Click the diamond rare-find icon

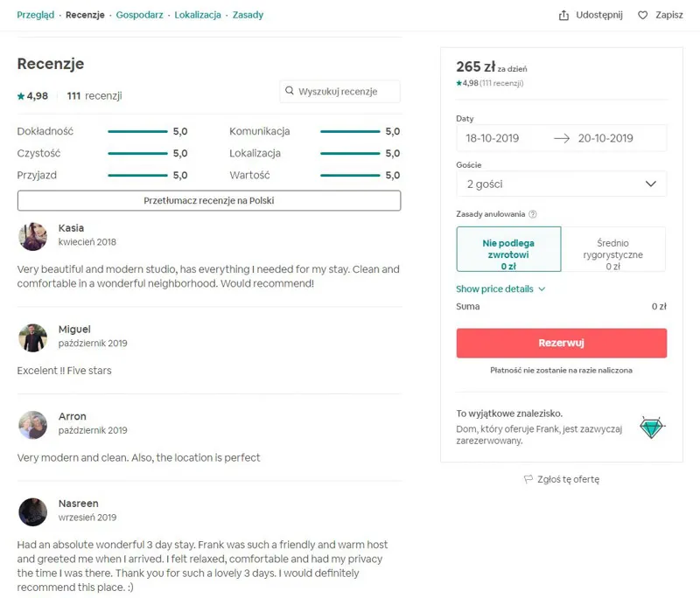651,428
